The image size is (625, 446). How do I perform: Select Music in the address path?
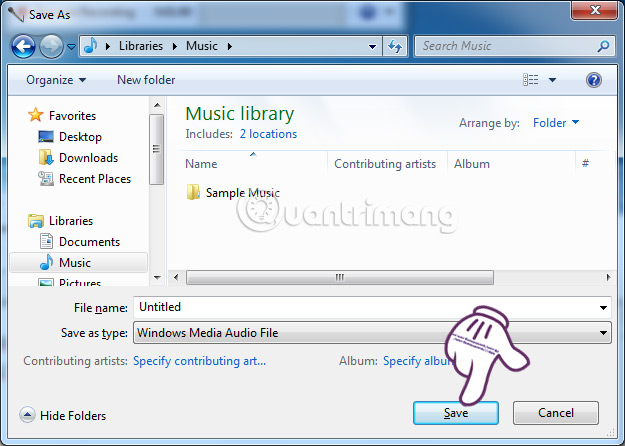tap(202, 46)
